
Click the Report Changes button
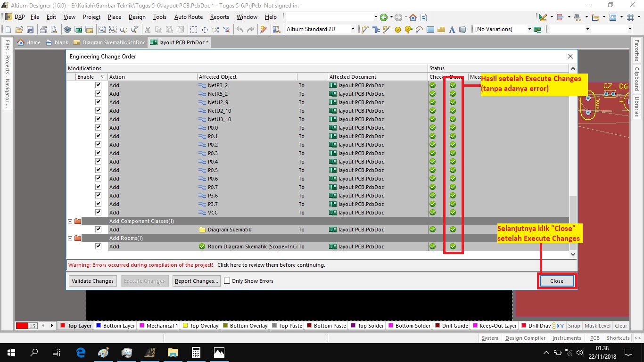pos(197,281)
